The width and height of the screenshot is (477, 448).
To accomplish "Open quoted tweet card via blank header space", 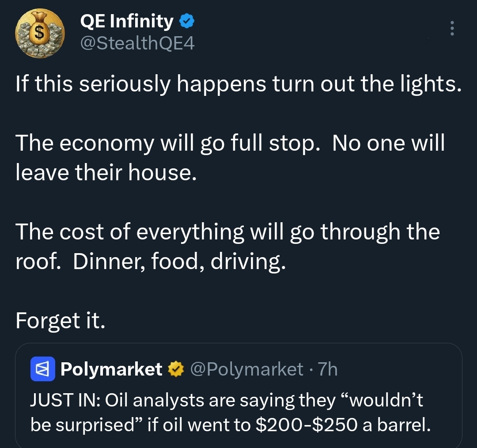I will pyautogui.click(x=398, y=369).
